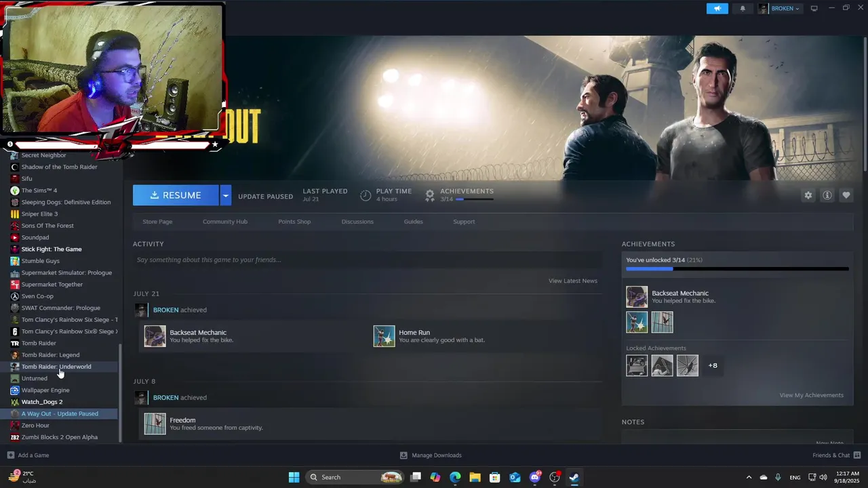Open Friends & Chat
The height and width of the screenshot is (488, 868).
(x=837, y=455)
